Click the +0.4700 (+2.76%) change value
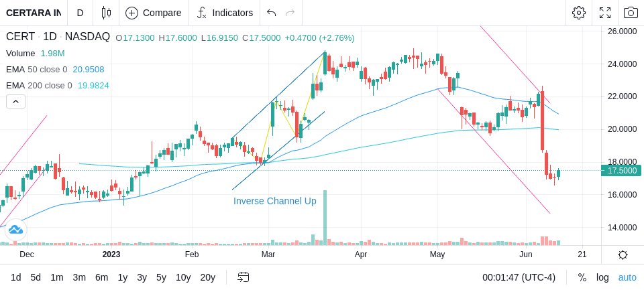This screenshot has height=290, width=644. pos(319,38)
